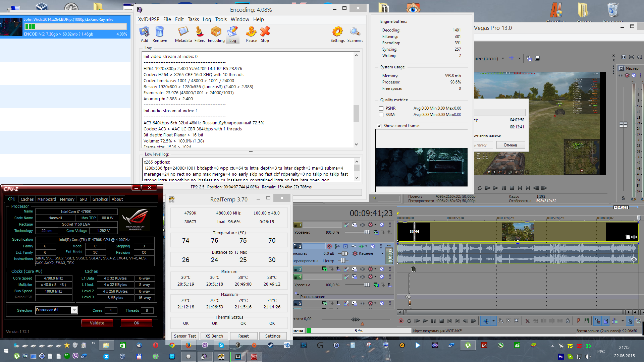Click the Validate button in CPU-Z
Screen dimensions: 644x362
(x=97, y=323)
